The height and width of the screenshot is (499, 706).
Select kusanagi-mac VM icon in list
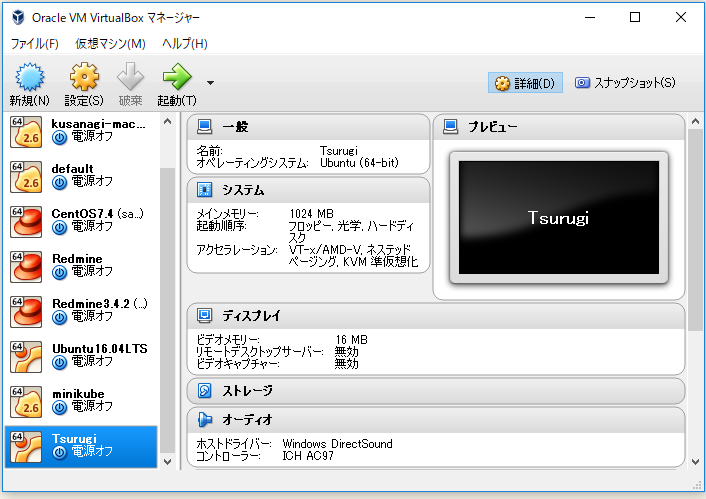pyautogui.click(x=26, y=132)
